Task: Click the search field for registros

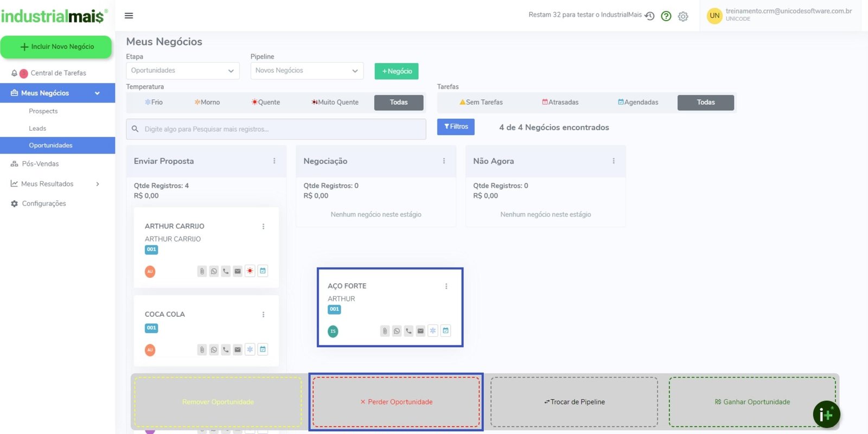Action: coord(277,129)
